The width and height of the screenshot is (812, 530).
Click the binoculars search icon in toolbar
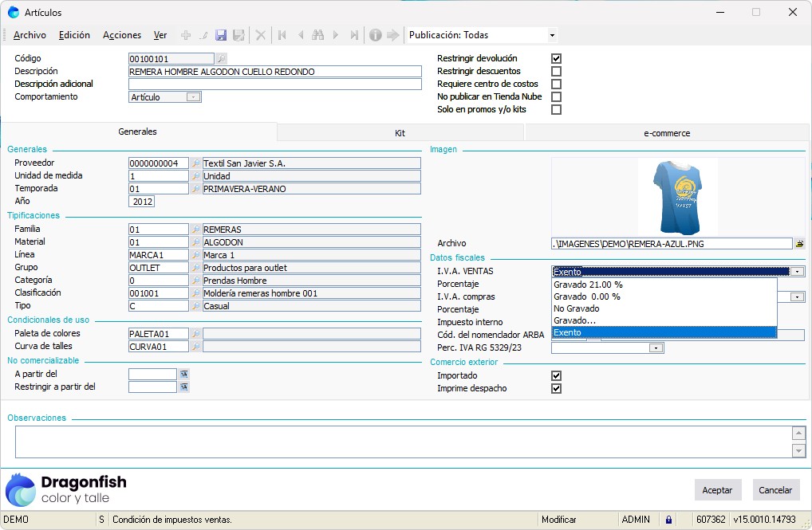pos(317,35)
